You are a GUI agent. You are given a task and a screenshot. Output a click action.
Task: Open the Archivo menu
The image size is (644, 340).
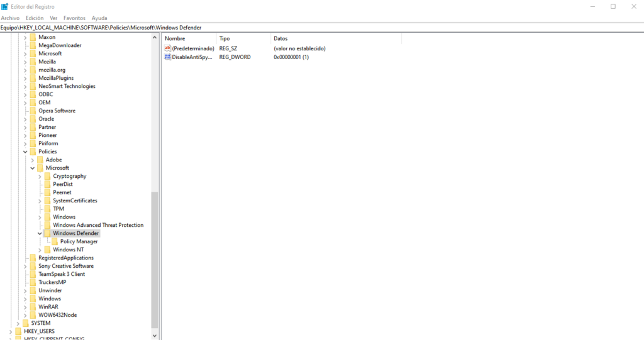pyautogui.click(x=10, y=18)
